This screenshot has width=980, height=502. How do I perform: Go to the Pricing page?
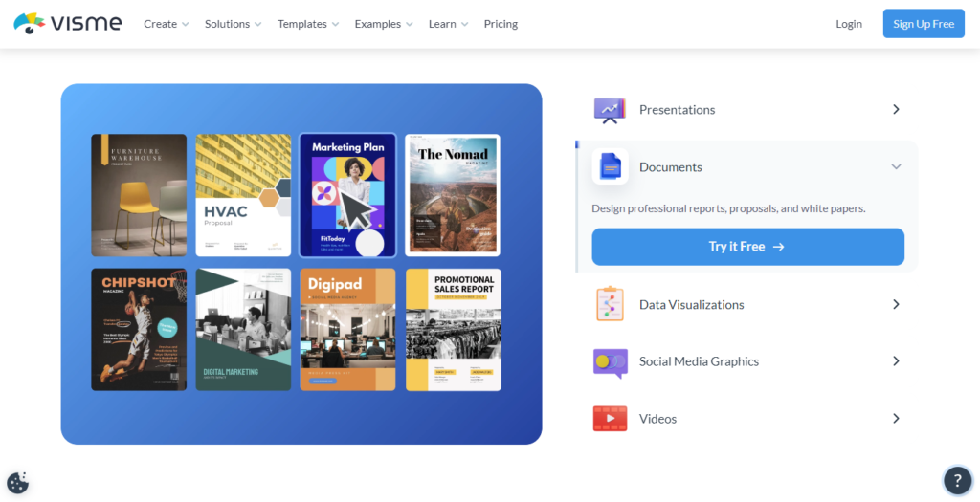click(x=501, y=24)
